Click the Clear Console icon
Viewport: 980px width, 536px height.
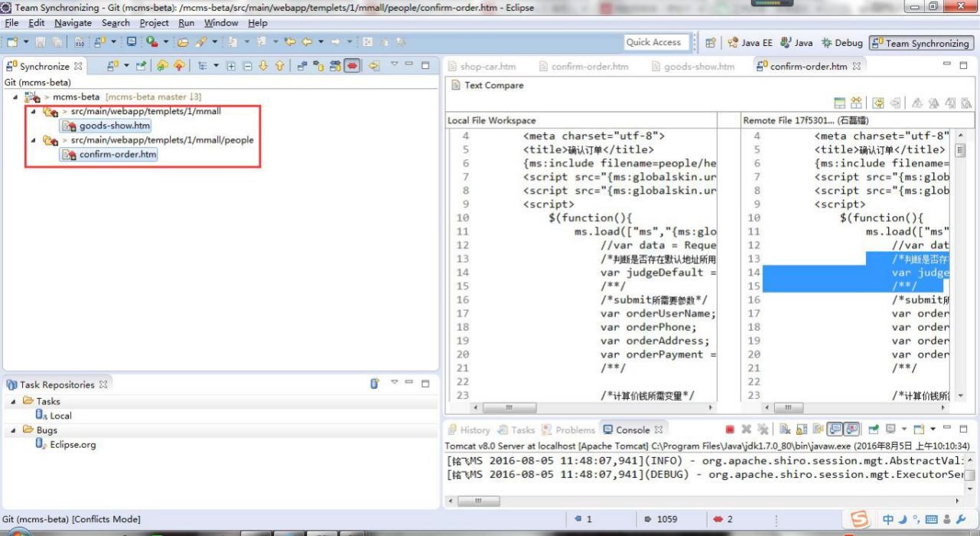tap(785, 429)
